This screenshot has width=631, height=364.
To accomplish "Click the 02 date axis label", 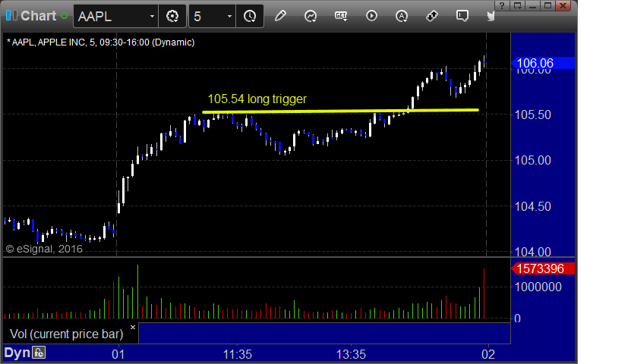I will (488, 354).
